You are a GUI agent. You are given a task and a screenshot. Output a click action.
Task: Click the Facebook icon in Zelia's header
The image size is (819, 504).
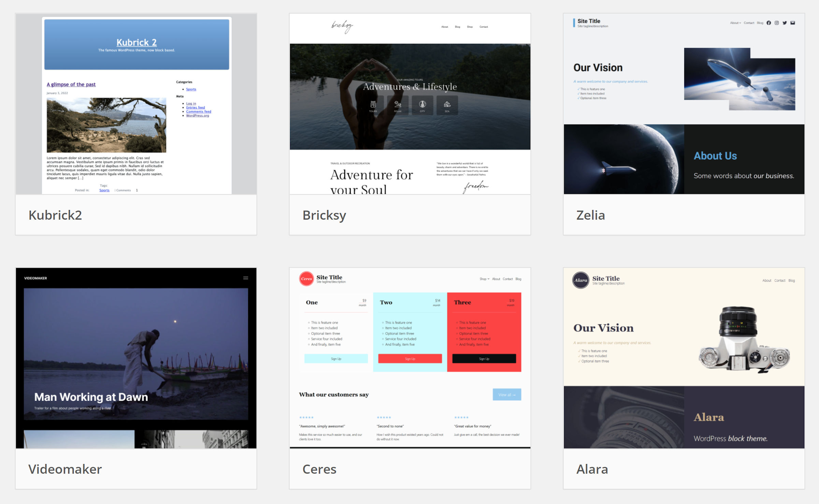769,23
